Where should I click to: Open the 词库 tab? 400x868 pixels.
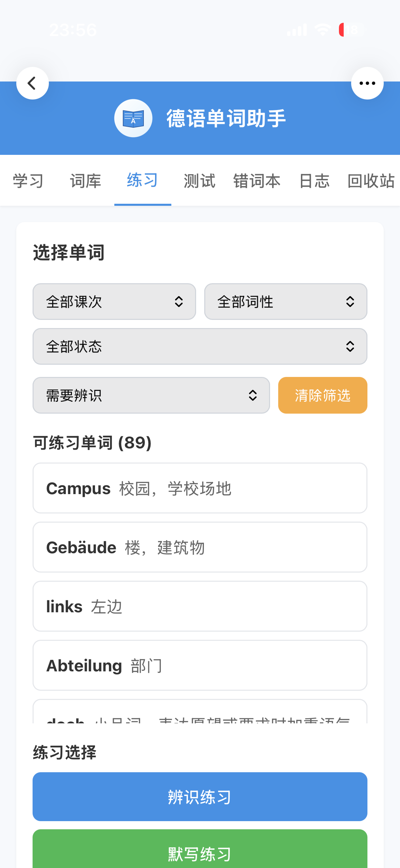(x=85, y=181)
